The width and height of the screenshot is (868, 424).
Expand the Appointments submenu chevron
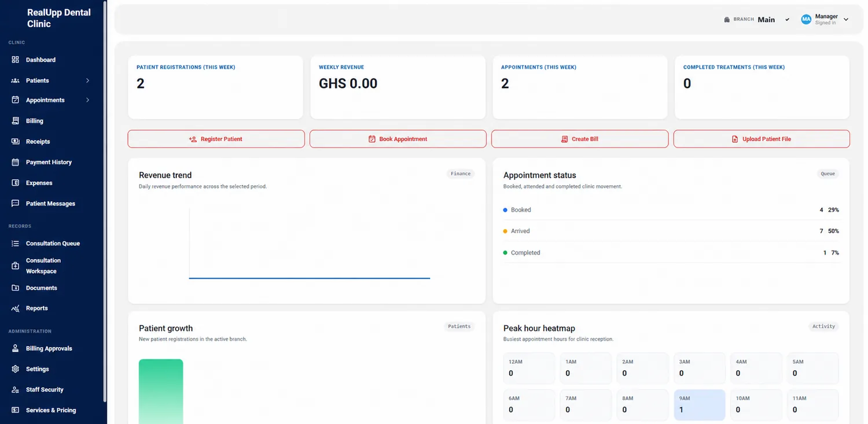(87, 100)
